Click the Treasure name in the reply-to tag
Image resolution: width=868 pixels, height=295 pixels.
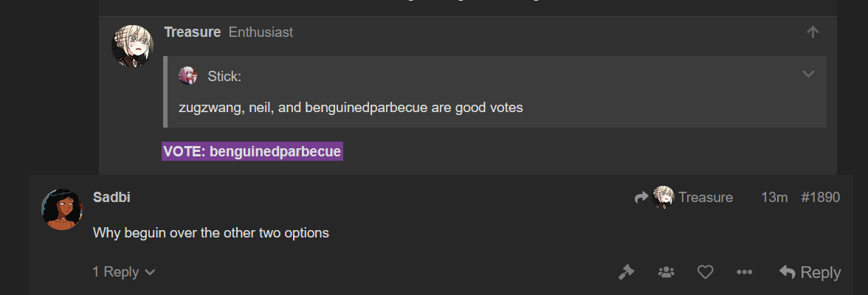706,197
